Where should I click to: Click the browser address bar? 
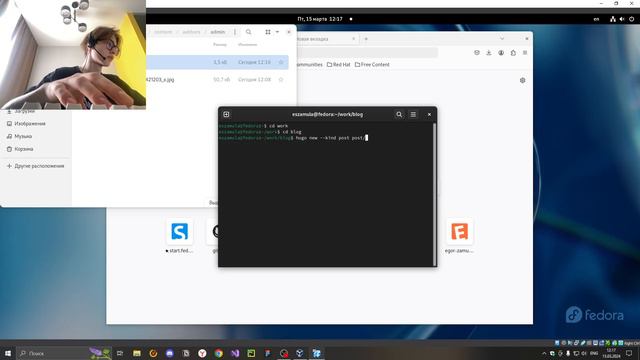click(x=367, y=52)
